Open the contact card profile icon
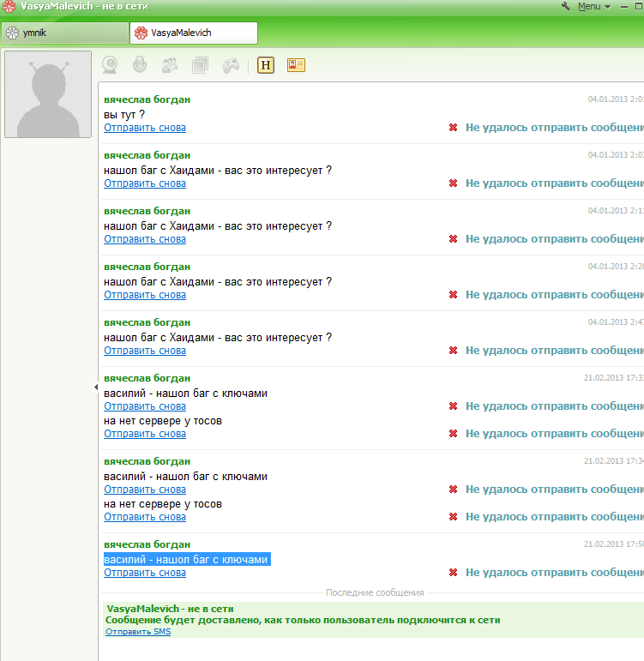Screen dimensions: 644x661 [296, 65]
